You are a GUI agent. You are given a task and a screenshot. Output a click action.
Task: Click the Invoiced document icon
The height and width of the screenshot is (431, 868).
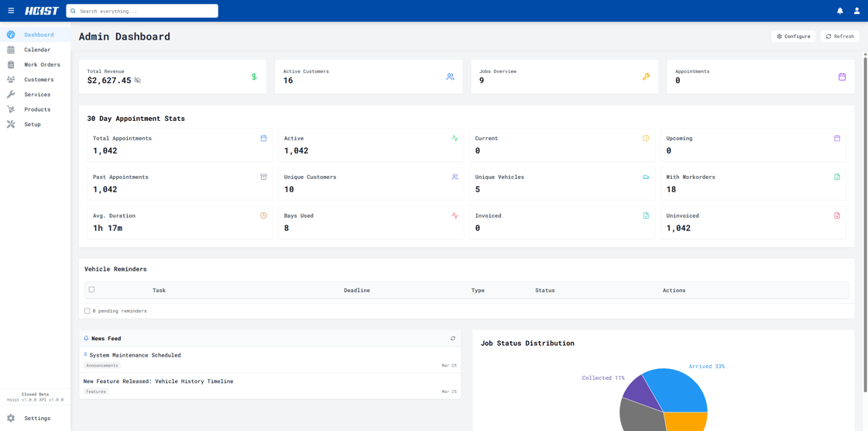(x=646, y=215)
